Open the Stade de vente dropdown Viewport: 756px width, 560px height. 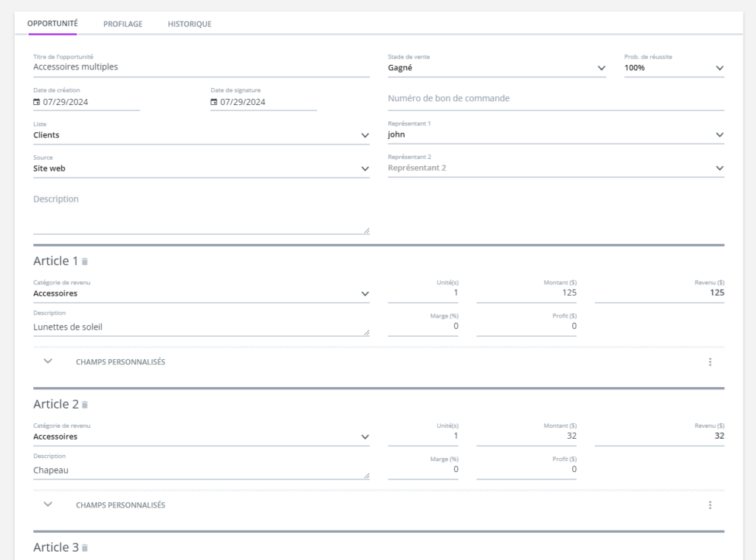click(496, 68)
